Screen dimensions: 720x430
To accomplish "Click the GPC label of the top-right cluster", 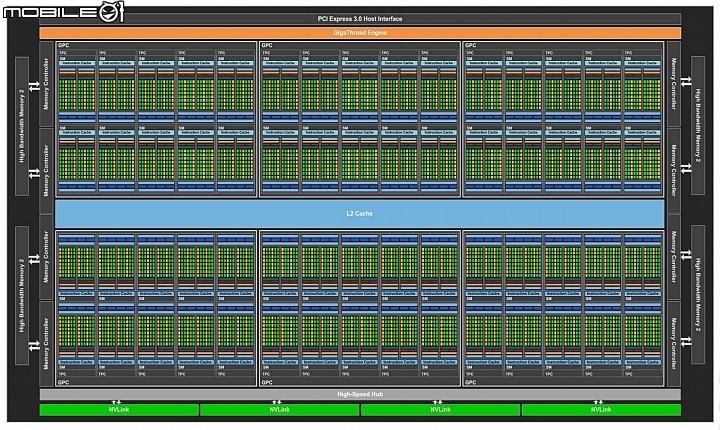I will [x=471, y=45].
